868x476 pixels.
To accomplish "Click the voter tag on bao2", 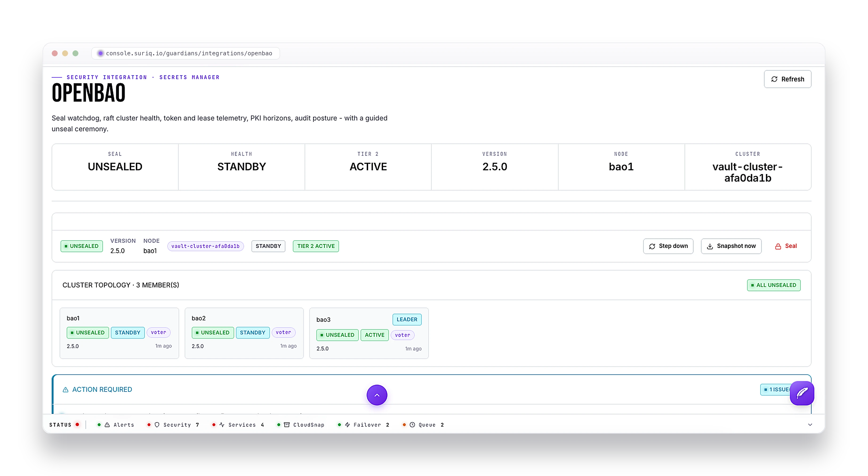I will coord(283,332).
